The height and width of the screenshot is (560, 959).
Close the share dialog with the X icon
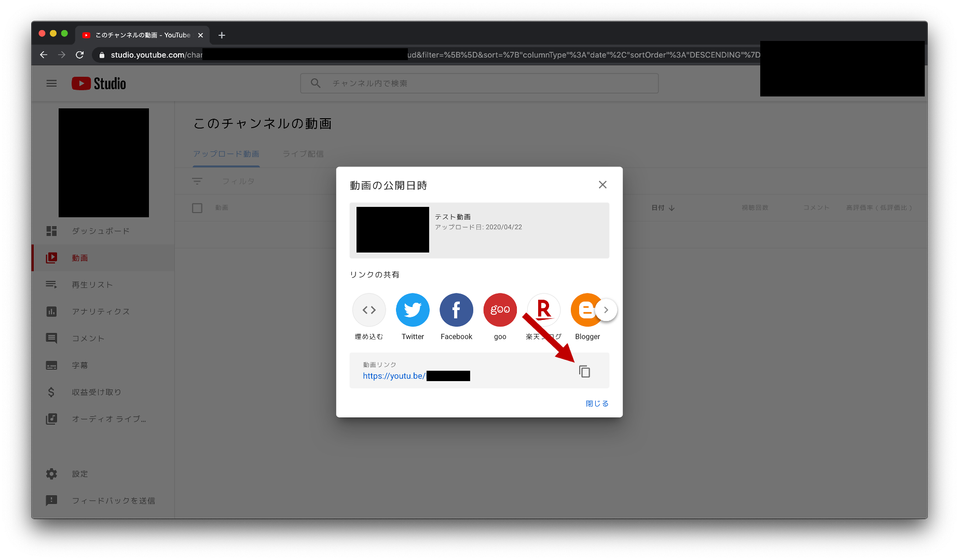click(602, 185)
